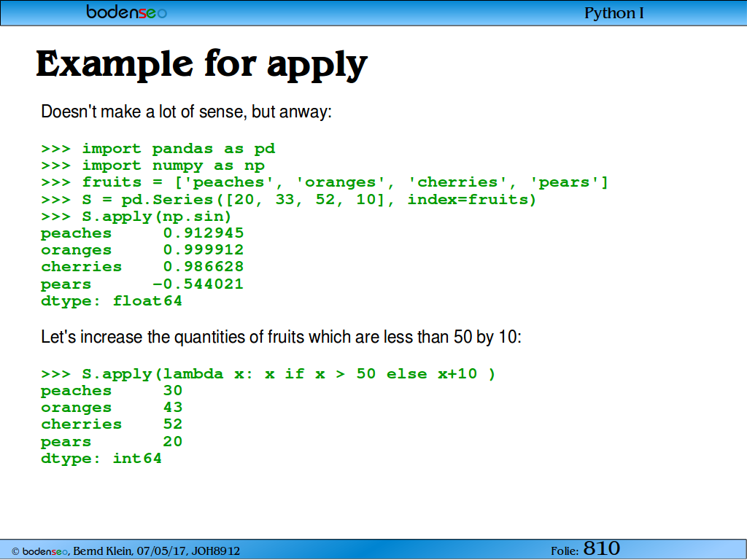
Task: Click the output value -0.544021 for pears
Action: pyautogui.click(x=198, y=284)
